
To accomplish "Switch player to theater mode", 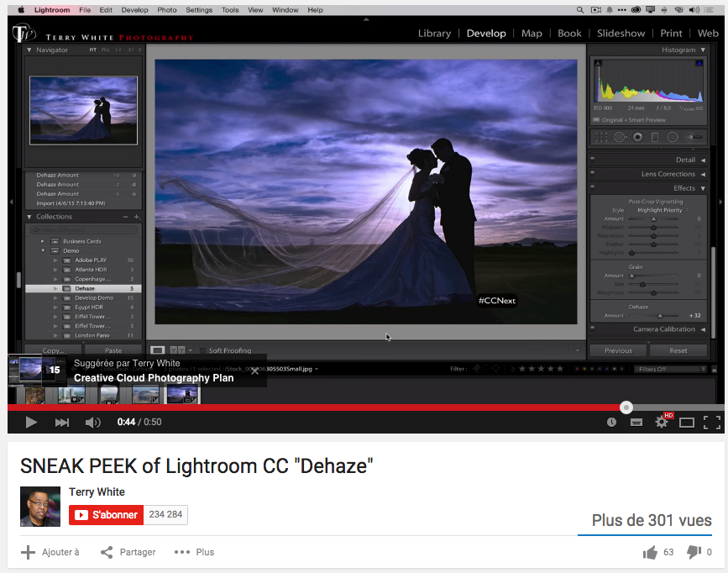I will coord(687,422).
